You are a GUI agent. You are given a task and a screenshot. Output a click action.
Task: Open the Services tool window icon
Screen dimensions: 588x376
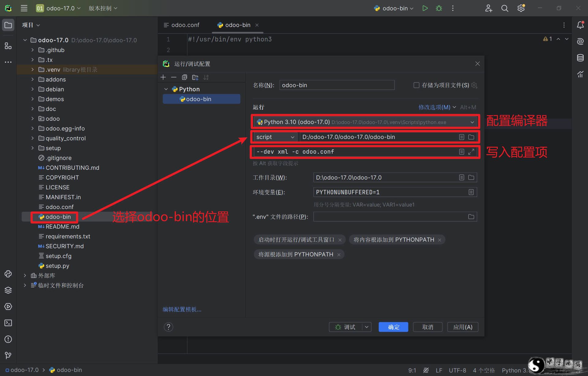click(x=8, y=306)
